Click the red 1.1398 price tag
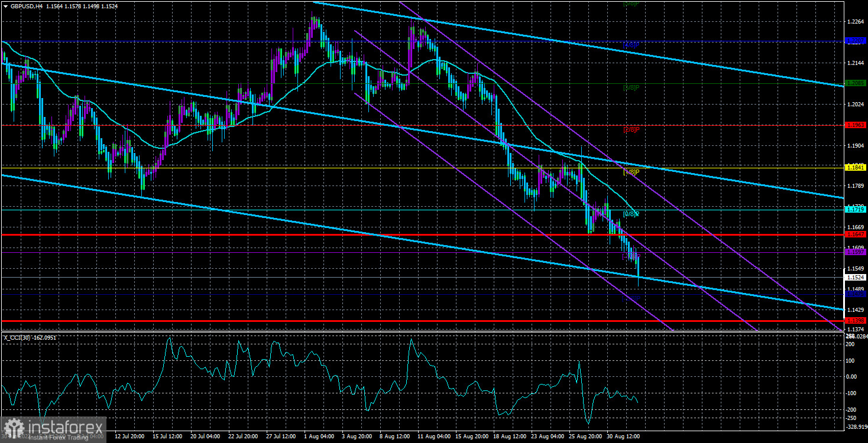This screenshot has width=868, height=443. [856, 321]
